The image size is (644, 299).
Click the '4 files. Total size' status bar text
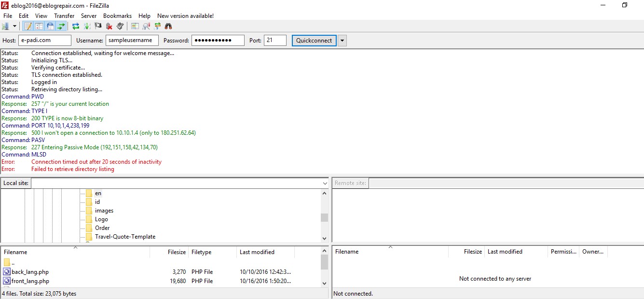pyautogui.click(x=39, y=294)
